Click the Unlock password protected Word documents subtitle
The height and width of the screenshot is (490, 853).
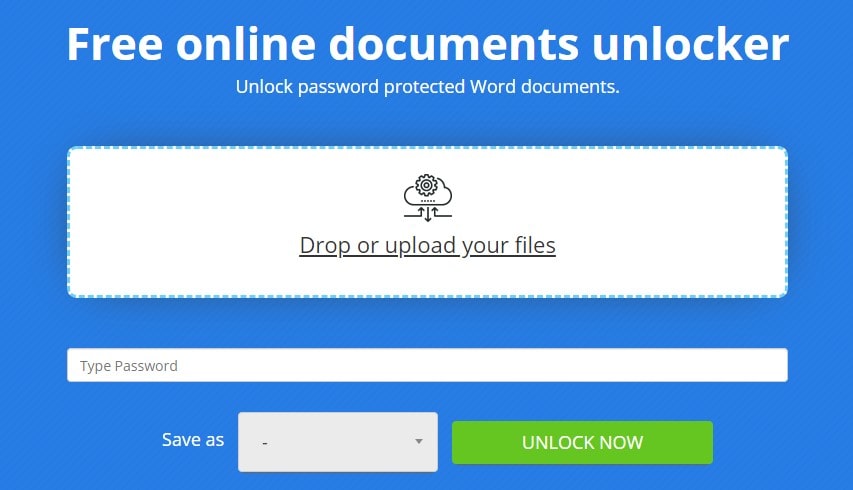(428, 87)
